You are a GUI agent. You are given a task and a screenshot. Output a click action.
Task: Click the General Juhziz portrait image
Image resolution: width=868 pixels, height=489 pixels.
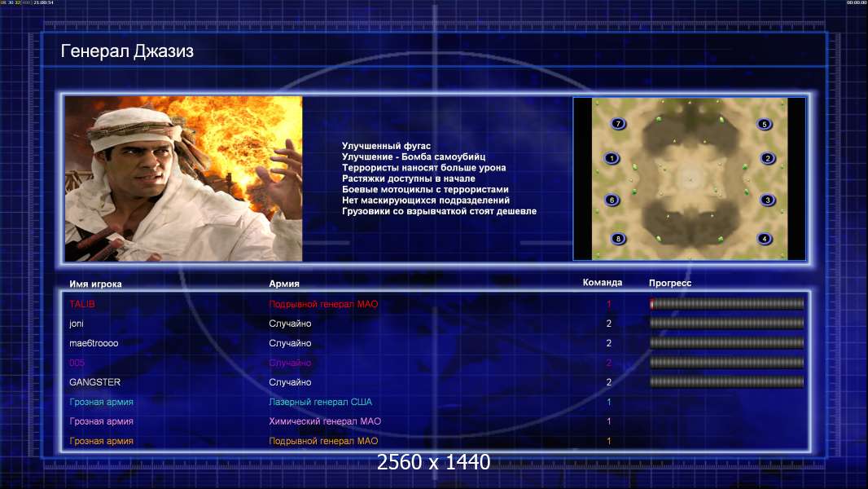[x=184, y=178]
